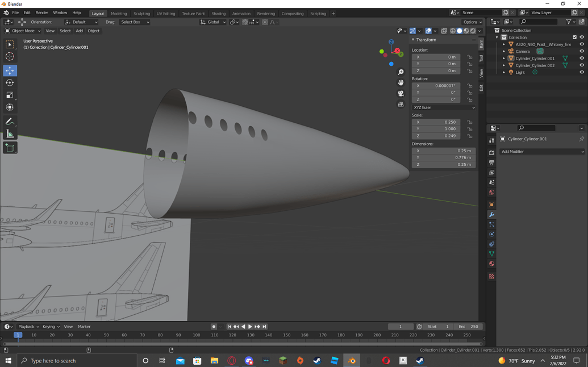
Task: Open the Object Mode dropdown
Action: click(23, 31)
